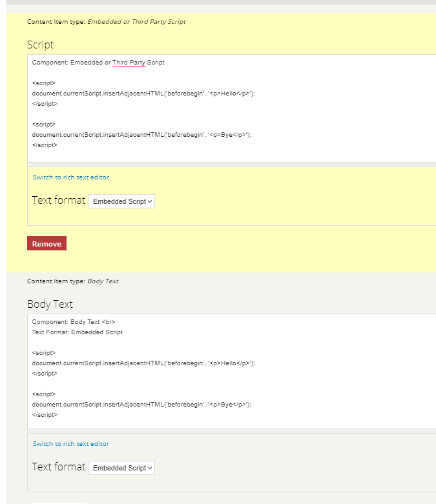Click 'Content Item type: Body Text' label
The image size is (436, 504).
pyautogui.click(x=73, y=281)
